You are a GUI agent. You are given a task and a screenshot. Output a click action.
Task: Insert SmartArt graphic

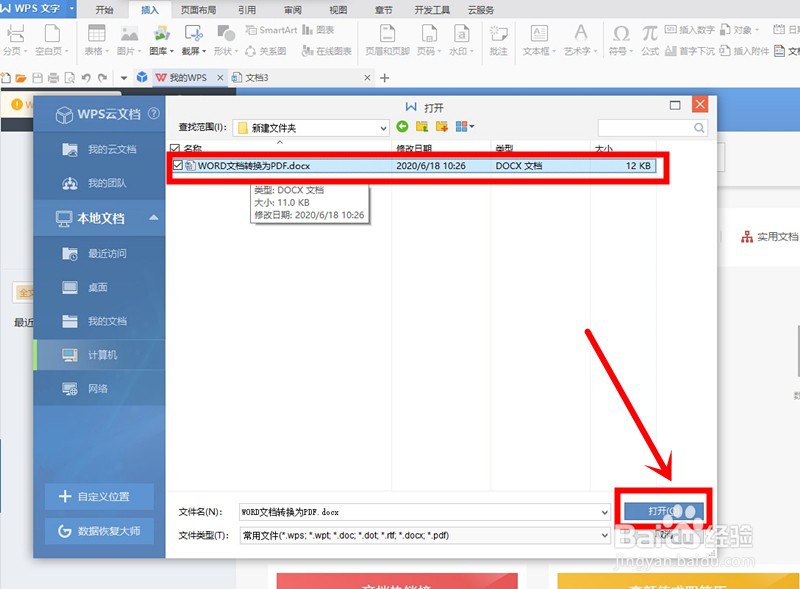271,30
